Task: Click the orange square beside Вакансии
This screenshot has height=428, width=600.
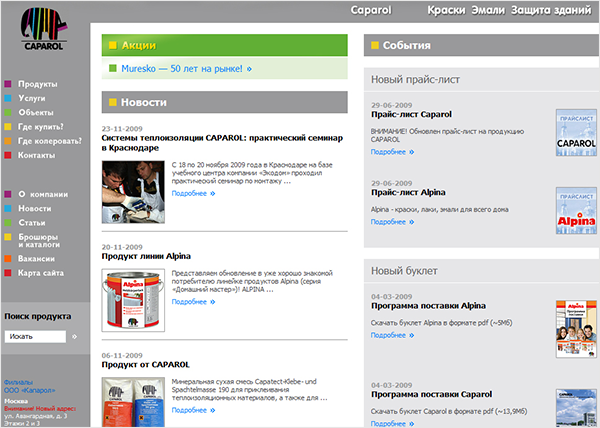Action: point(8,259)
